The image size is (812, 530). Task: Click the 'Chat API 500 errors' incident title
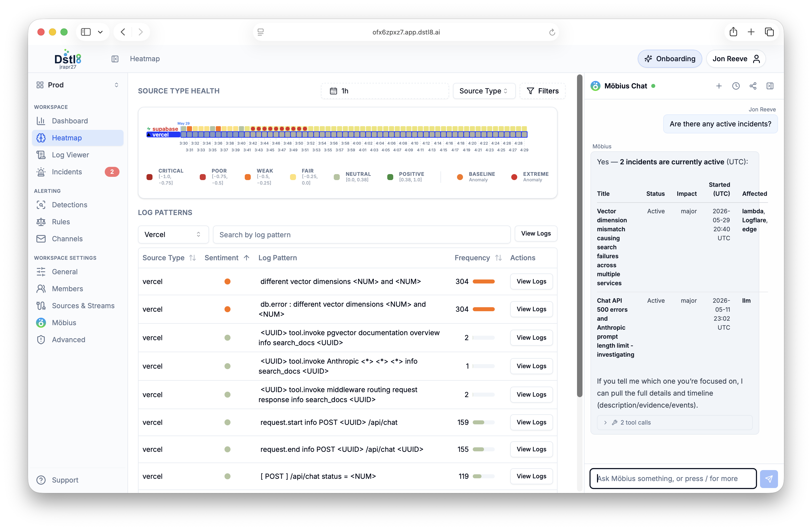pos(615,327)
